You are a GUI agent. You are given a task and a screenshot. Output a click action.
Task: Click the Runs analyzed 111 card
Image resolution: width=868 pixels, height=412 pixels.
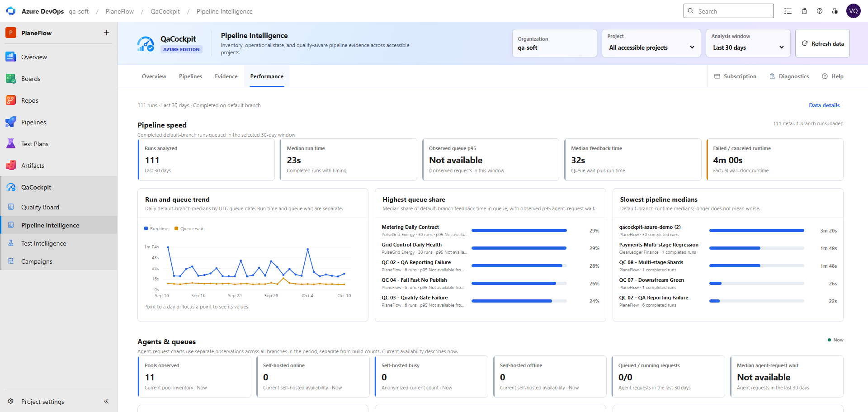pos(206,160)
